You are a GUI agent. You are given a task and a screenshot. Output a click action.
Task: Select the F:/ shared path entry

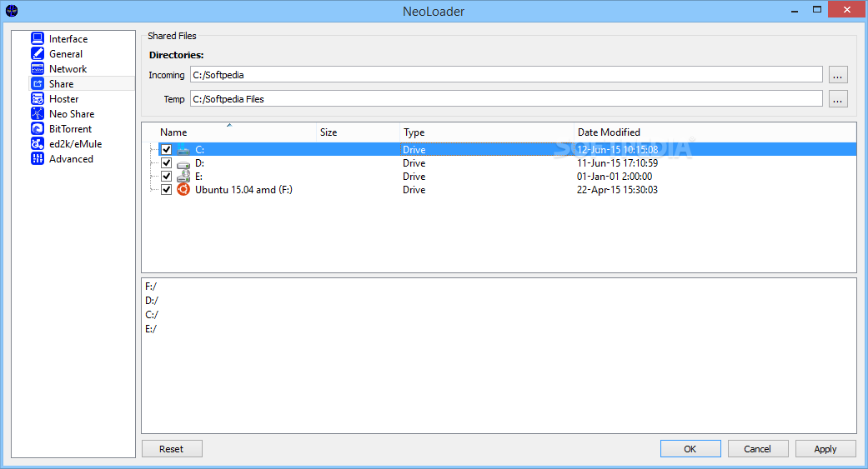tap(151, 286)
